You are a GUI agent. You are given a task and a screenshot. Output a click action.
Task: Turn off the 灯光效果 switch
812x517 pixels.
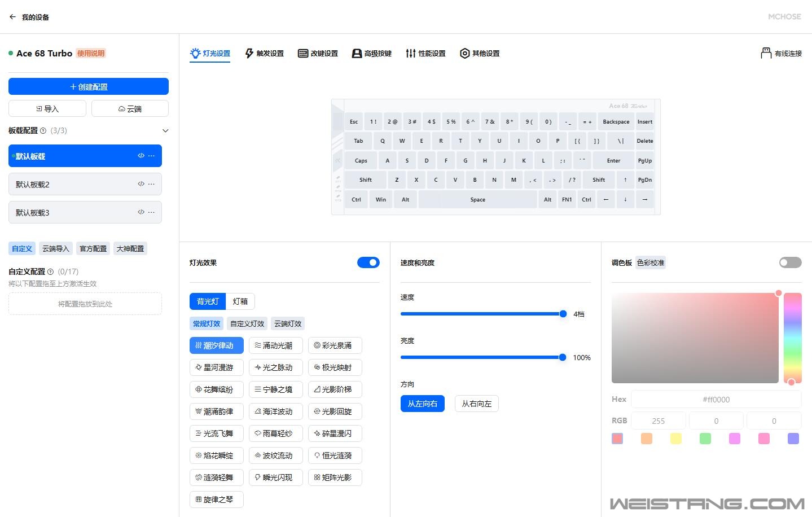click(368, 262)
